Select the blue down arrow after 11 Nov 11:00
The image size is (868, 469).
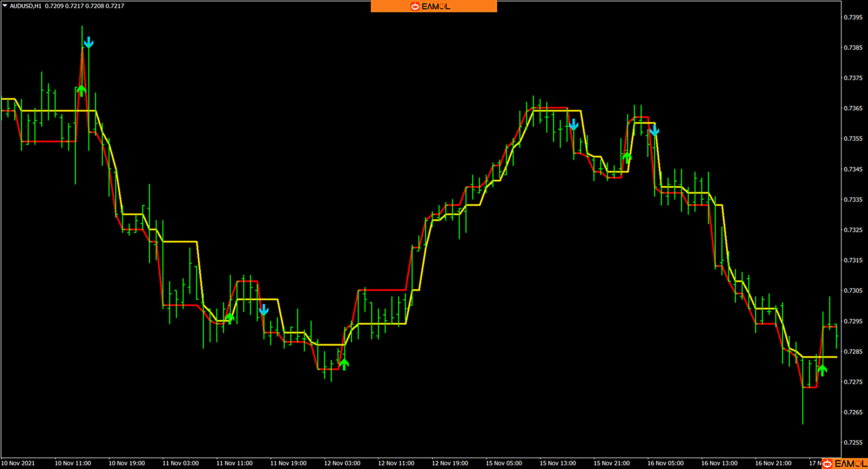pyautogui.click(x=264, y=310)
